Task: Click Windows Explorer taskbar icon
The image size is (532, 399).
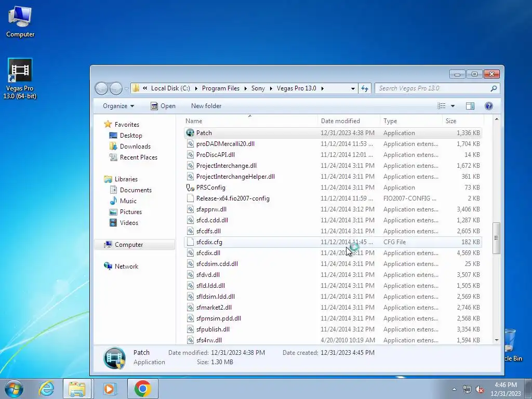Action: click(77, 389)
